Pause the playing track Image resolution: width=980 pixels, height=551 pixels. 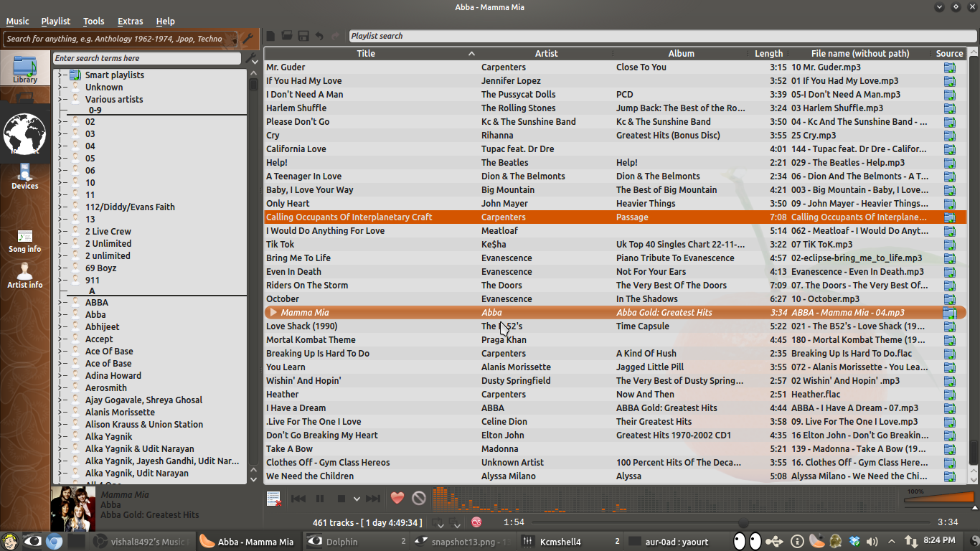(x=320, y=499)
